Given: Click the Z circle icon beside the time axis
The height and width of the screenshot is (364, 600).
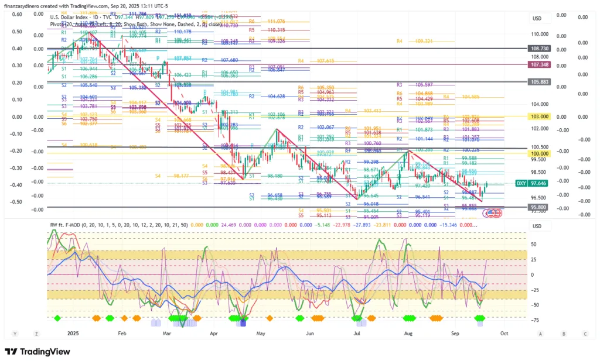Looking at the screenshot, I should point(36,334).
